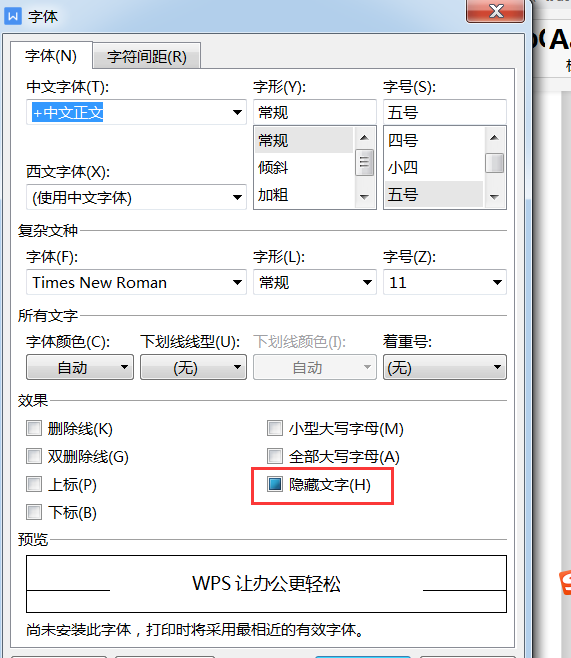Click the 字号 text field showing 五号
The height and width of the screenshot is (658, 571).
[445, 112]
